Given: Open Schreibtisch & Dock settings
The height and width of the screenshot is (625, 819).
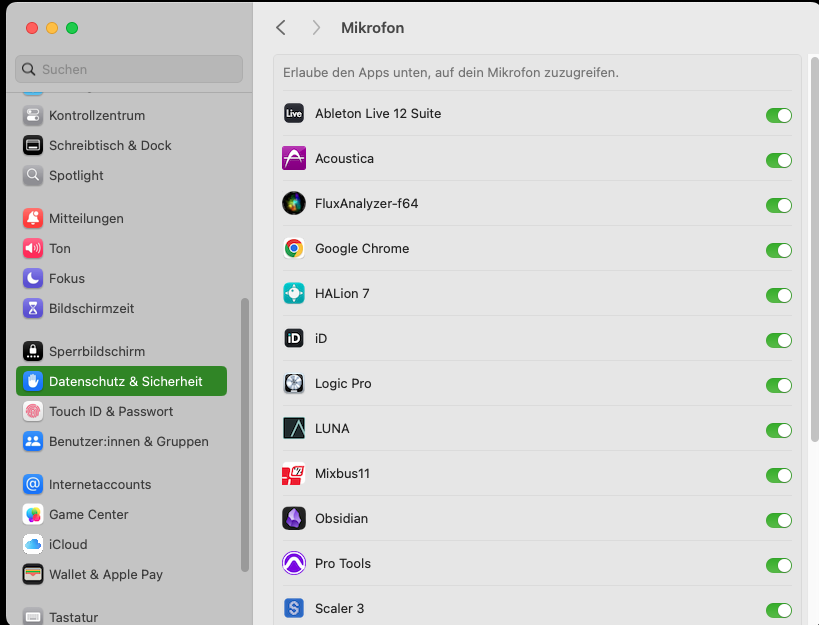Looking at the screenshot, I should tap(121, 145).
